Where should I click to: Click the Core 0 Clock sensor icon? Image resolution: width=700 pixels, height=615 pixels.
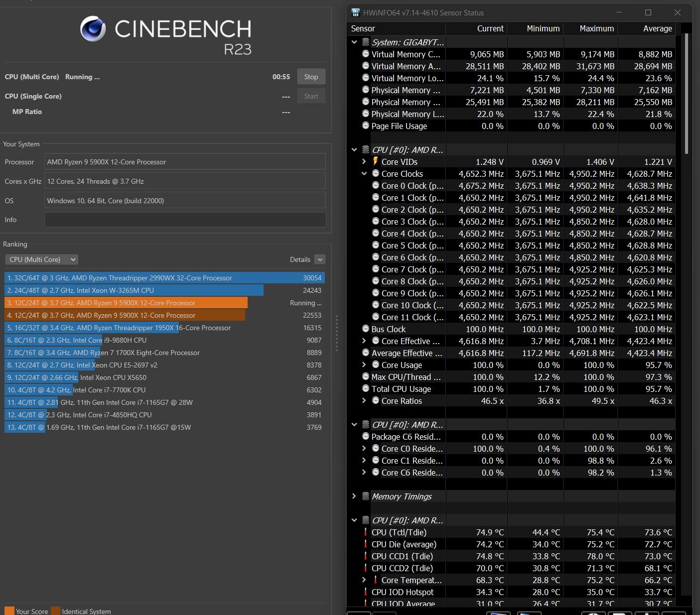click(376, 185)
